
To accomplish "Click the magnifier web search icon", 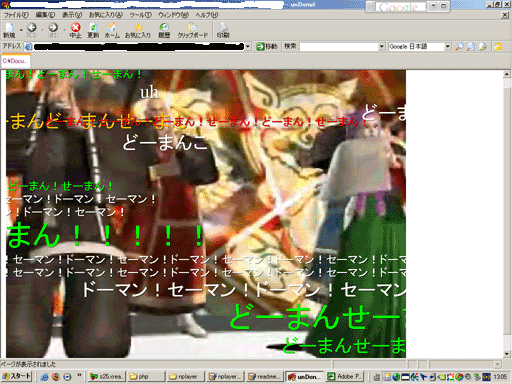I will tap(459, 47).
